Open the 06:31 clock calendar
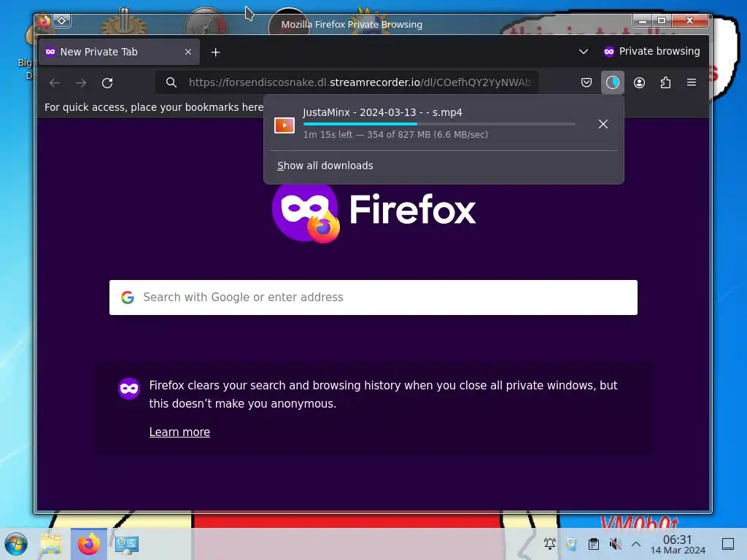This screenshot has height=560, width=747. 678,544
